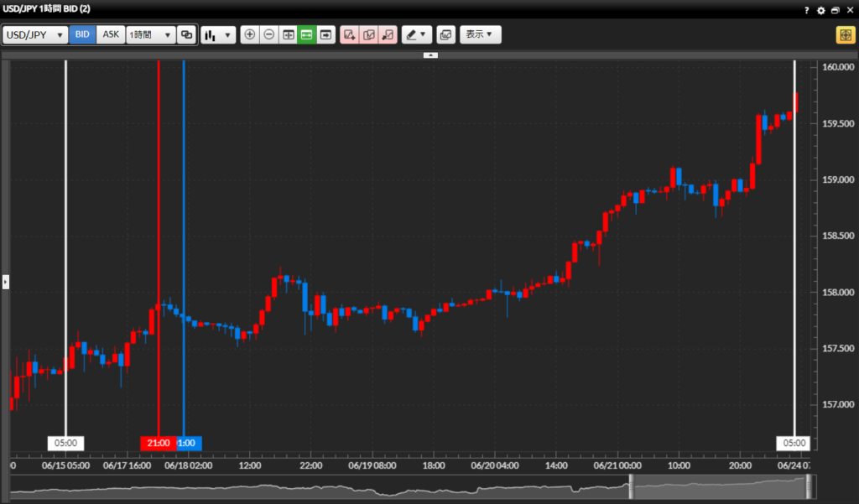Open the candlestick chart type dropdown
The height and width of the screenshot is (504, 859).
point(218,35)
